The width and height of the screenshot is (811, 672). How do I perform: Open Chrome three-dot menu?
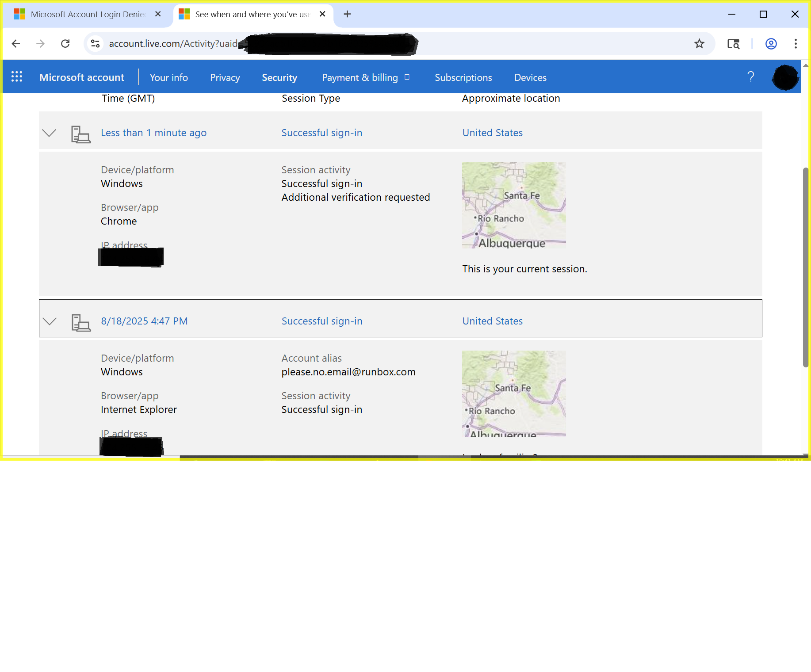click(x=796, y=43)
